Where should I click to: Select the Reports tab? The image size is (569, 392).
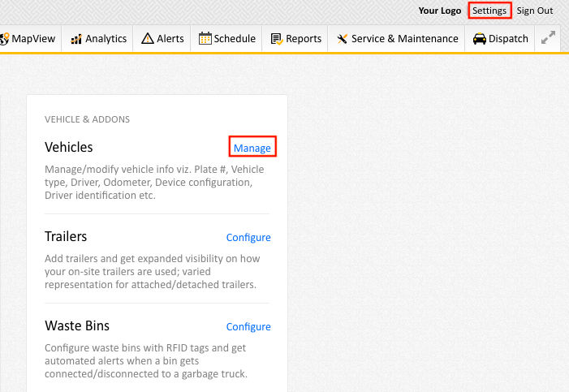pyautogui.click(x=295, y=38)
